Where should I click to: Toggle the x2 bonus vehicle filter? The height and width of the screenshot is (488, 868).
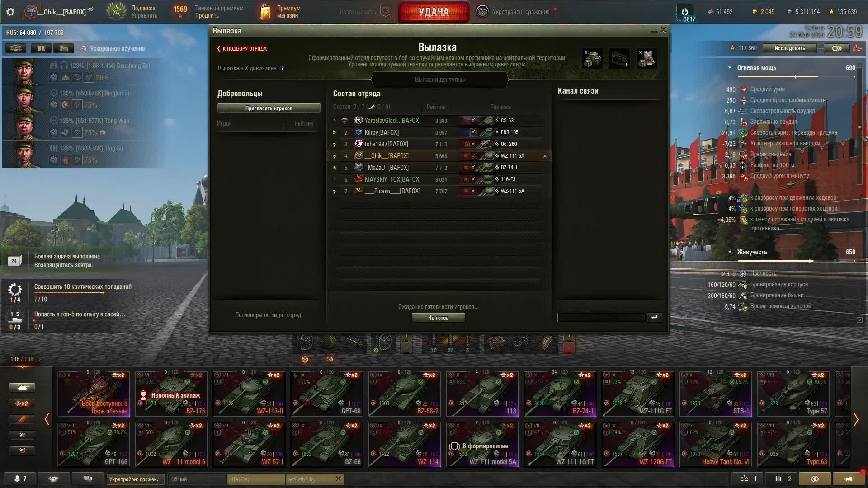[22, 404]
